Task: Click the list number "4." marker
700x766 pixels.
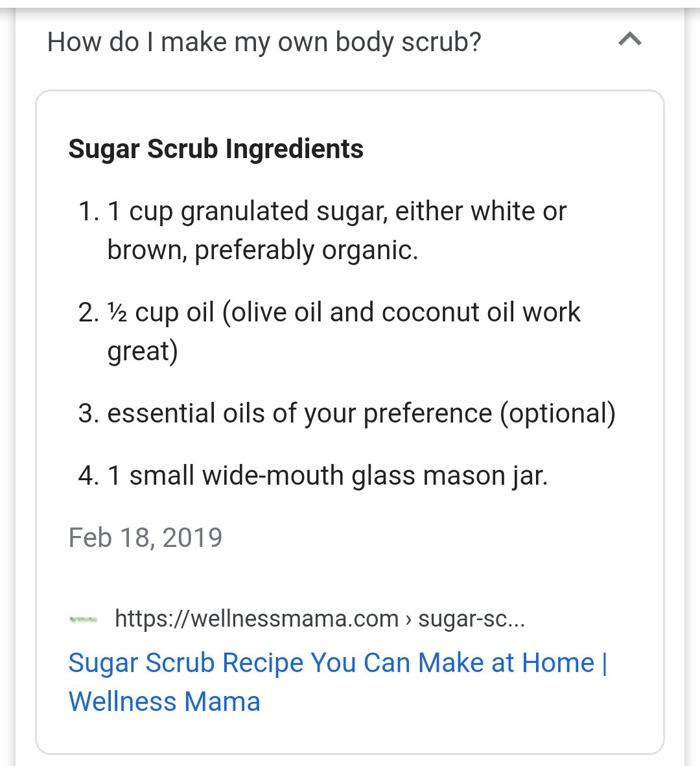Action: point(89,476)
